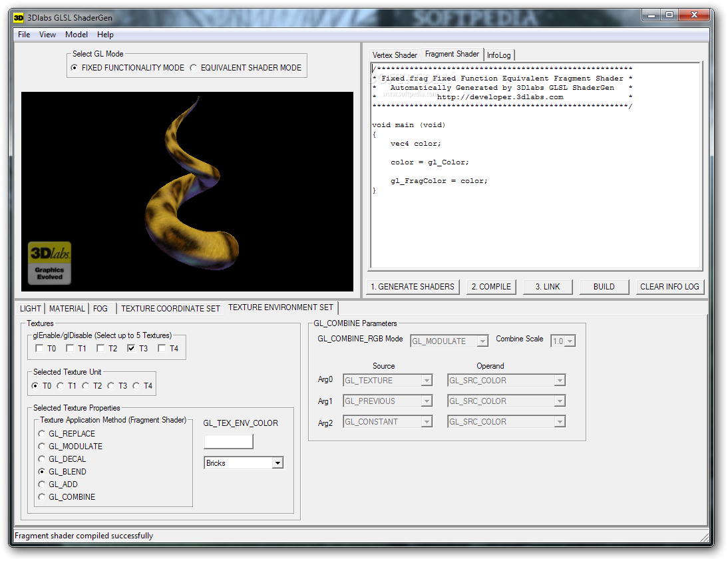728x561 pixels.
Task: Open the Light tab
Action: tap(31, 309)
